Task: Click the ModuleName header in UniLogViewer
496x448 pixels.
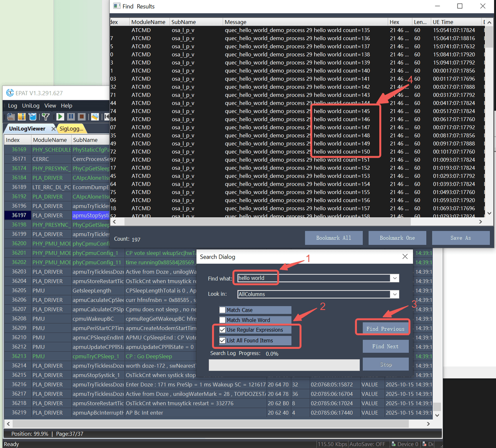Action: (51, 140)
